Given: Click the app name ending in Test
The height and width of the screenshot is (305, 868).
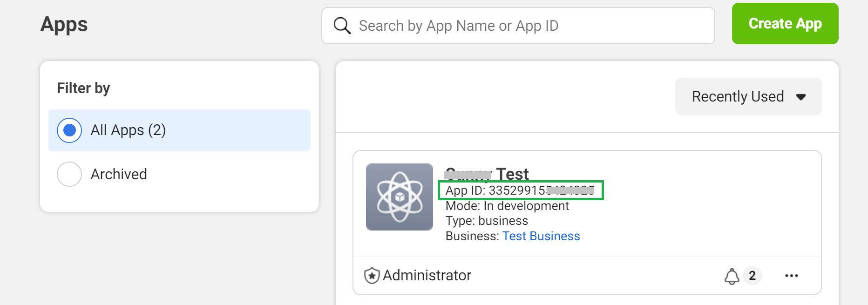Looking at the screenshot, I should click(x=487, y=174).
